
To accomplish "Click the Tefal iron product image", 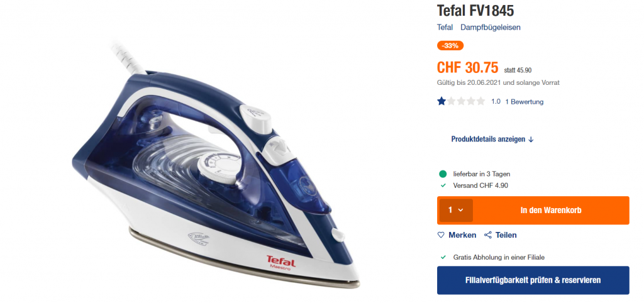I will click(x=216, y=164).
